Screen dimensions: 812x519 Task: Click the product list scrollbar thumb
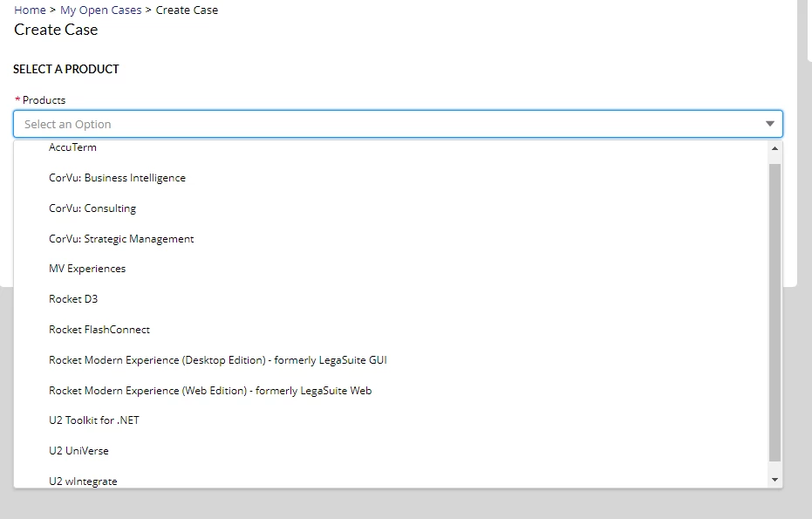click(x=774, y=312)
